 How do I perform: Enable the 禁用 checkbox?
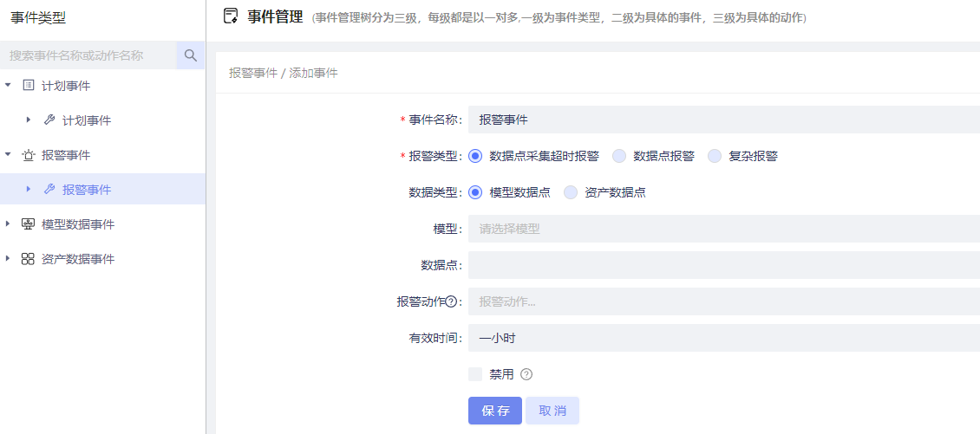point(475,374)
